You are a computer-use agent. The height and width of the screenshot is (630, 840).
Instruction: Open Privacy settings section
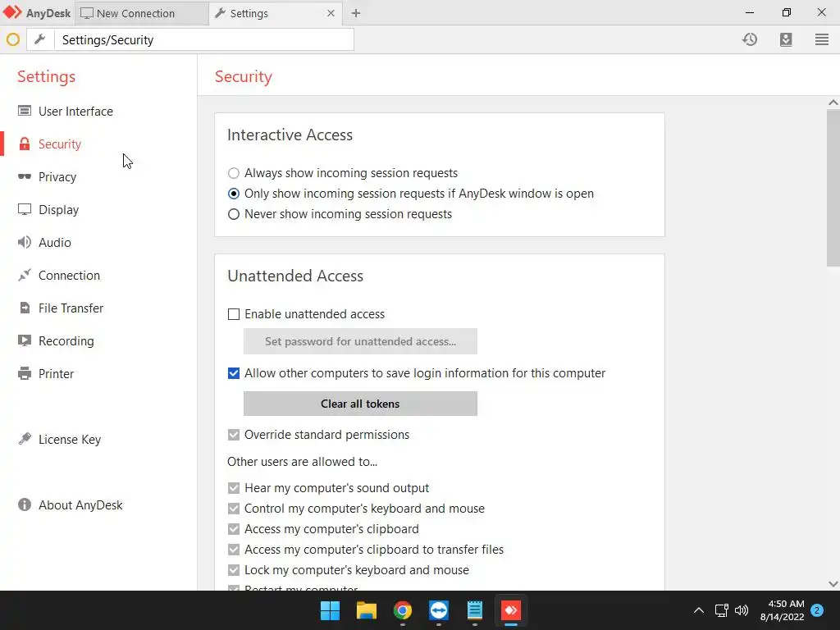[57, 177]
